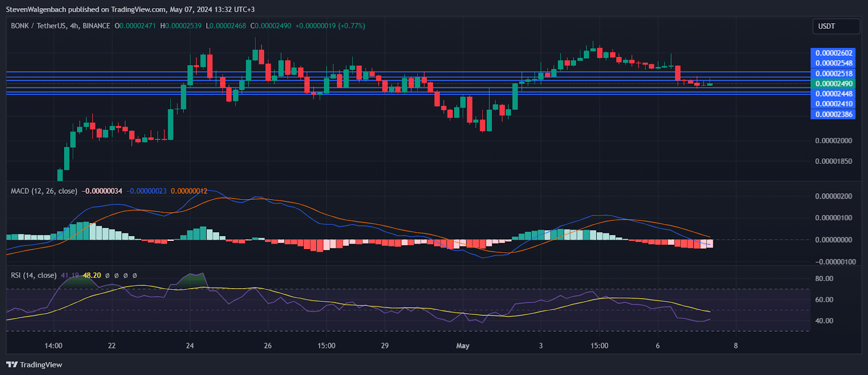This screenshot has width=868, height=375.
Task: Click the 0.00002548 price level label
Action: (833, 63)
